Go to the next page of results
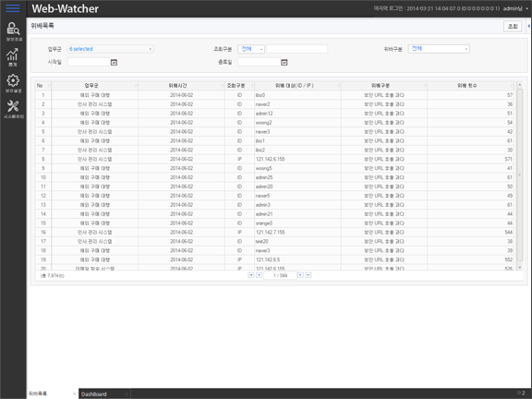The image size is (532, 399). pyautogui.click(x=300, y=275)
